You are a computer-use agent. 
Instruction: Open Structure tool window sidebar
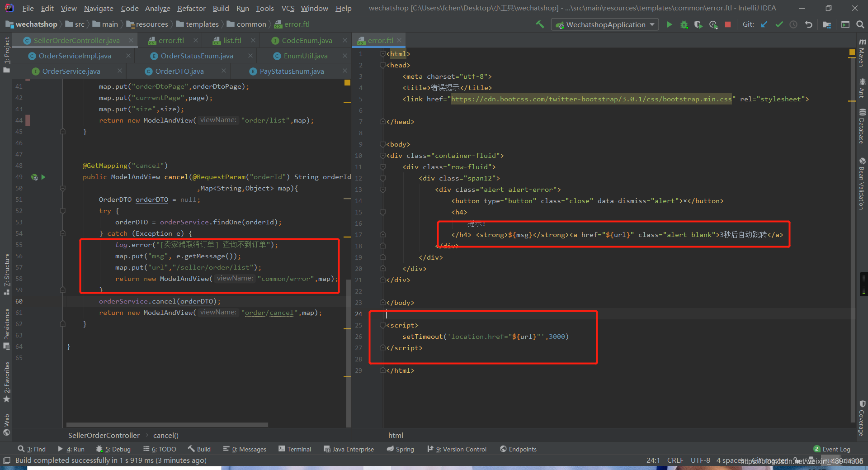coord(6,274)
